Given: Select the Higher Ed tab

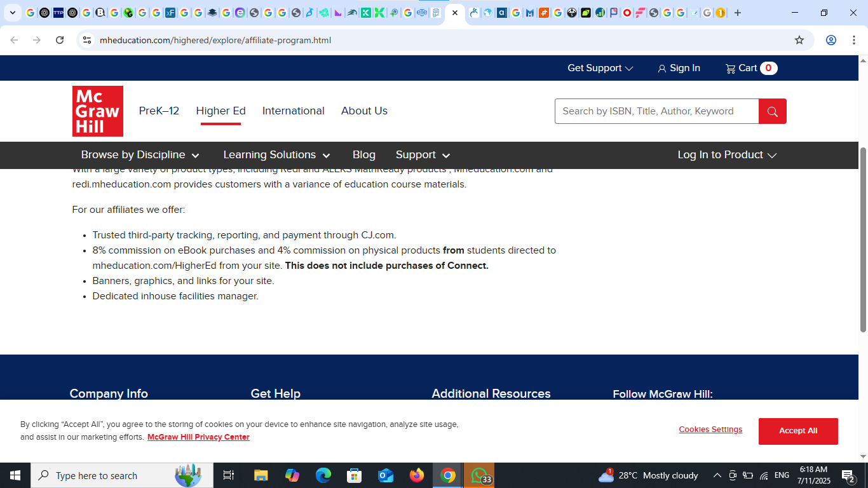Looking at the screenshot, I should click(x=220, y=111).
